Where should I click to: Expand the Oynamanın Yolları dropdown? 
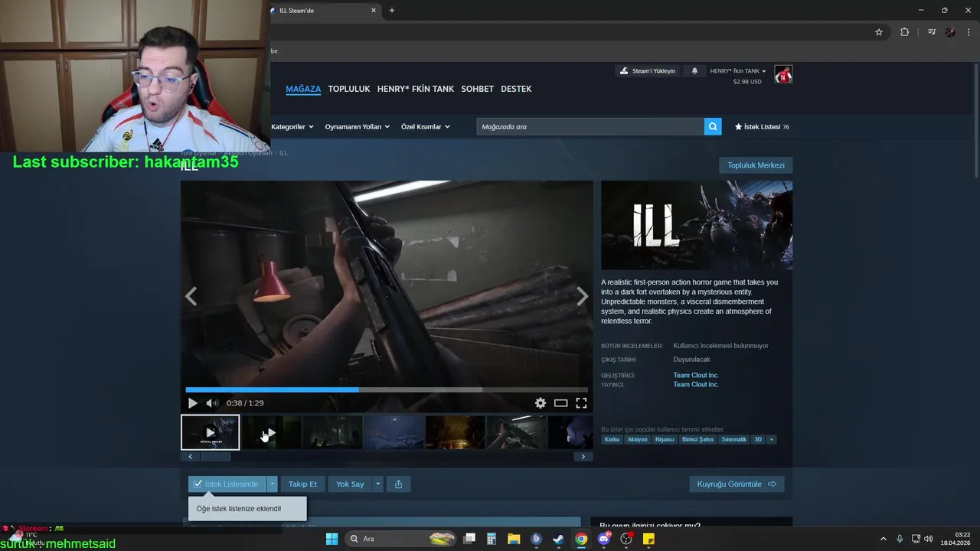(x=358, y=127)
